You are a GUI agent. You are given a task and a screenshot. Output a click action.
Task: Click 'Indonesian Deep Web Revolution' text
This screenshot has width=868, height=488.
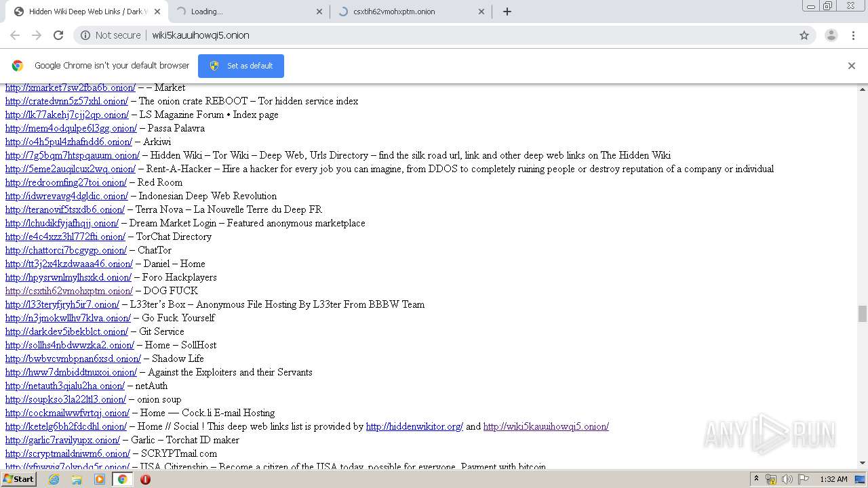click(208, 196)
